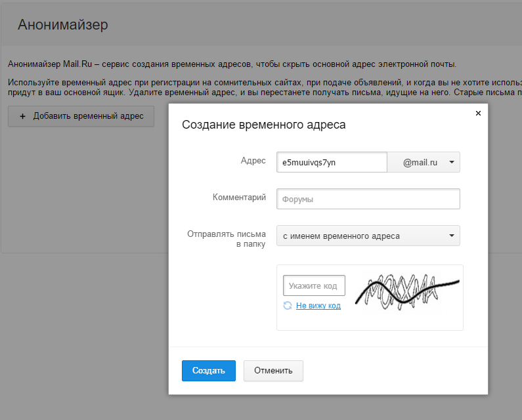Image resolution: width=522 pixels, height=420 pixels.
Task: Click the 'Адрес' field label
Action: coord(253,161)
